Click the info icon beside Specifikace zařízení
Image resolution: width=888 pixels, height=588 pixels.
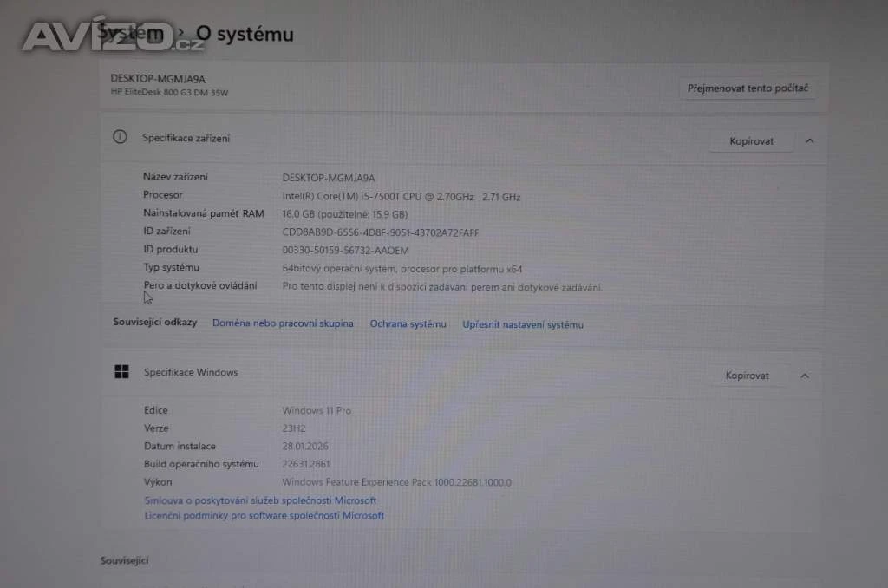[121, 137]
